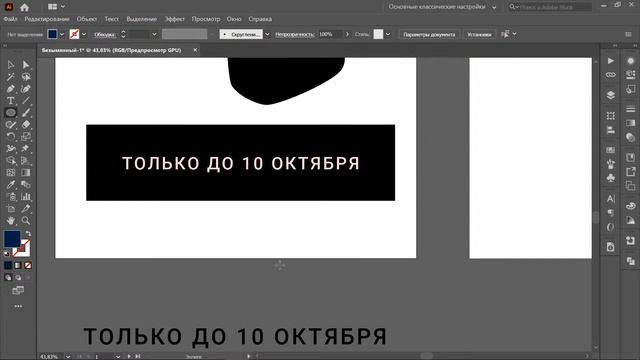Image resolution: width=640 pixels, height=360 pixels.
Task: Select the Shaper pencil tool
Action: coord(11,124)
